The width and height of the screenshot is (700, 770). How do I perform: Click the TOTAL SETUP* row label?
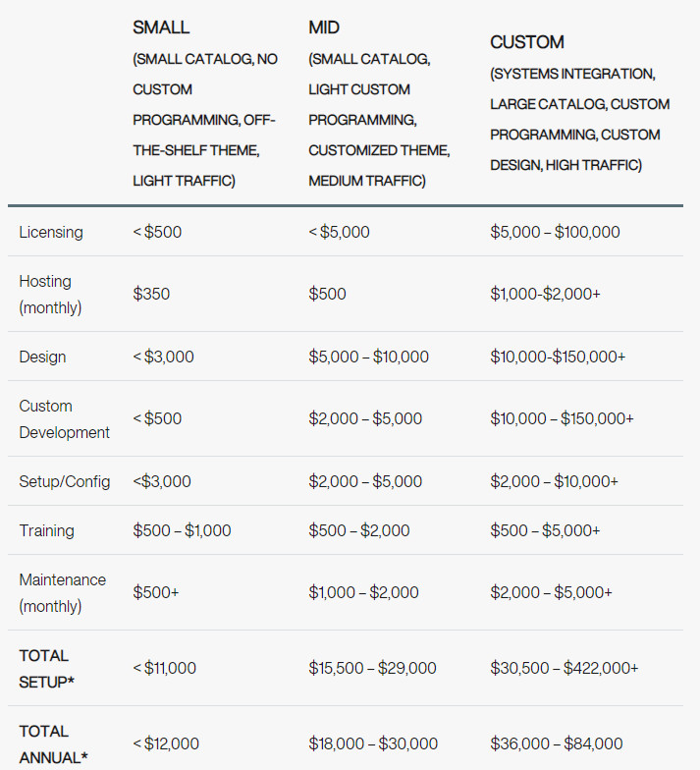tap(47, 668)
